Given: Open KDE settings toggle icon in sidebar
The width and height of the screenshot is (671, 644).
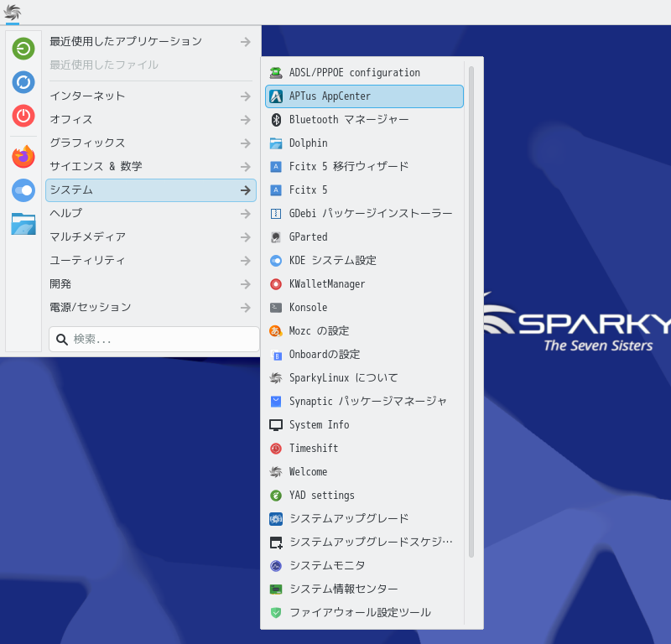Looking at the screenshot, I should 23,190.
